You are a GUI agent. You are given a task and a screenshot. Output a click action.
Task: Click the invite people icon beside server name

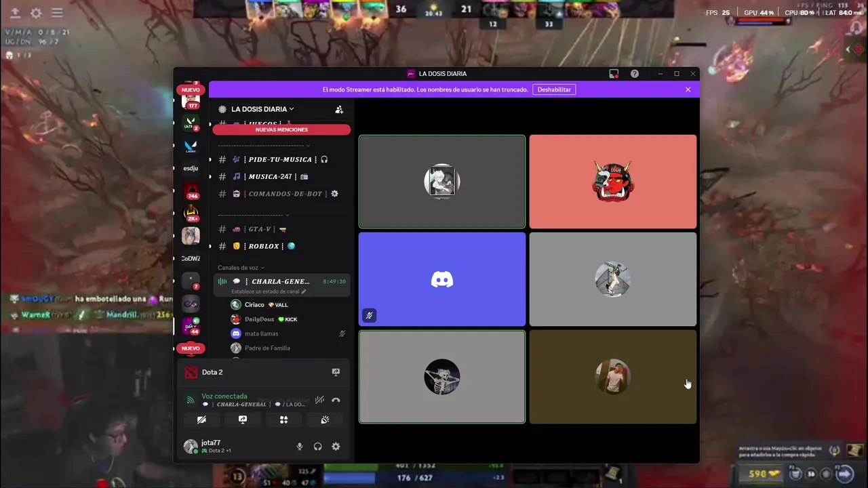click(x=339, y=109)
